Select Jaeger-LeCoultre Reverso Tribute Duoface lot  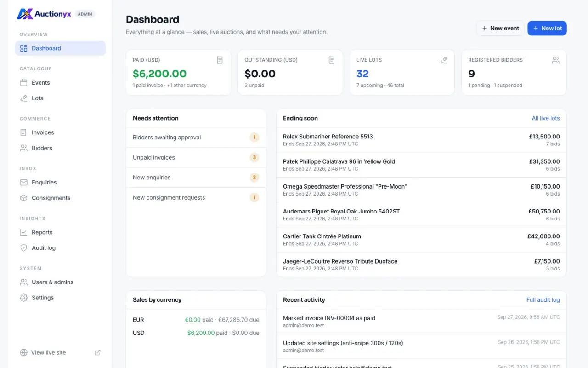click(421, 264)
